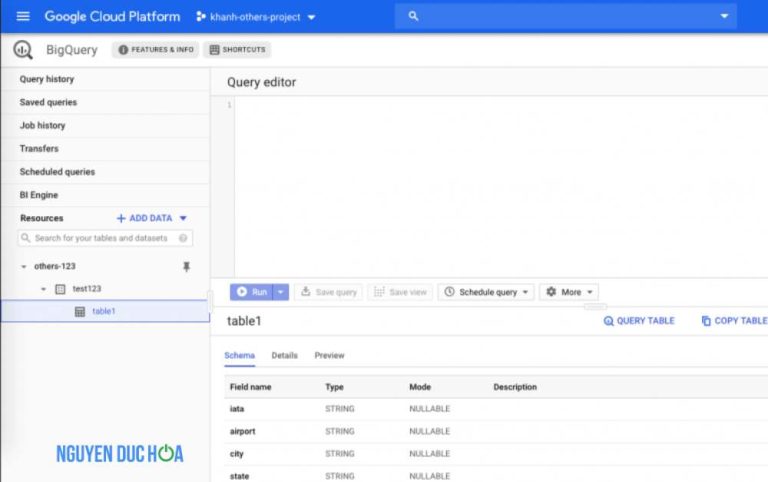Click the state field name
768x482 pixels.
click(240, 476)
